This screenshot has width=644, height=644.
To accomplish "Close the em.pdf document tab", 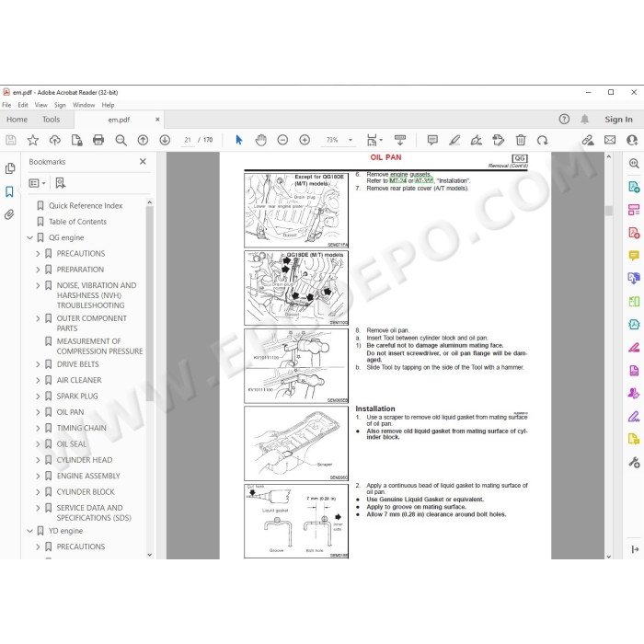I will [157, 119].
